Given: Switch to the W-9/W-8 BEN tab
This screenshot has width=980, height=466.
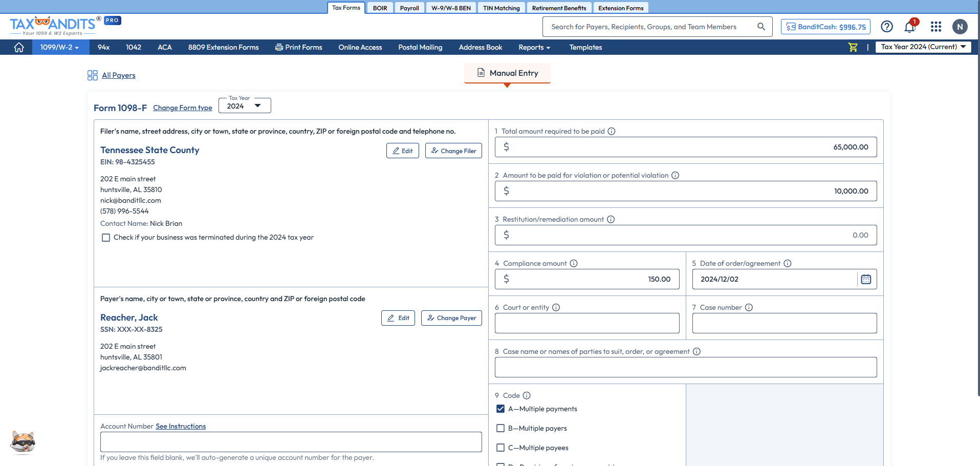Looking at the screenshot, I should pos(451,8).
